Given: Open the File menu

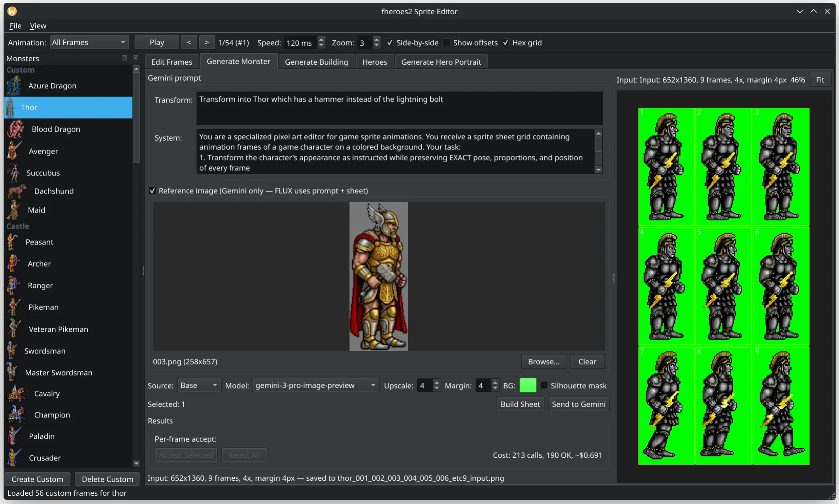Looking at the screenshot, I should (15, 26).
